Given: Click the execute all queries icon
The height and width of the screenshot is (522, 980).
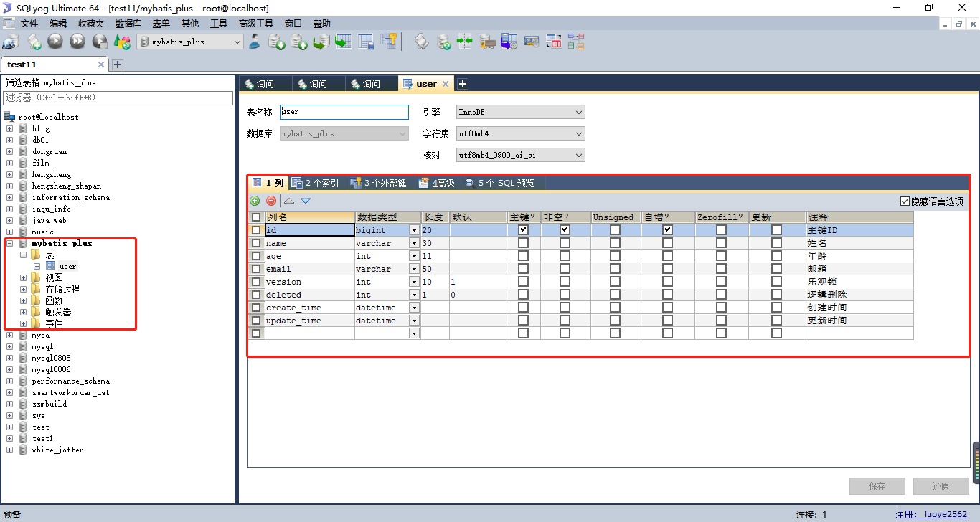Looking at the screenshot, I should coord(77,42).
